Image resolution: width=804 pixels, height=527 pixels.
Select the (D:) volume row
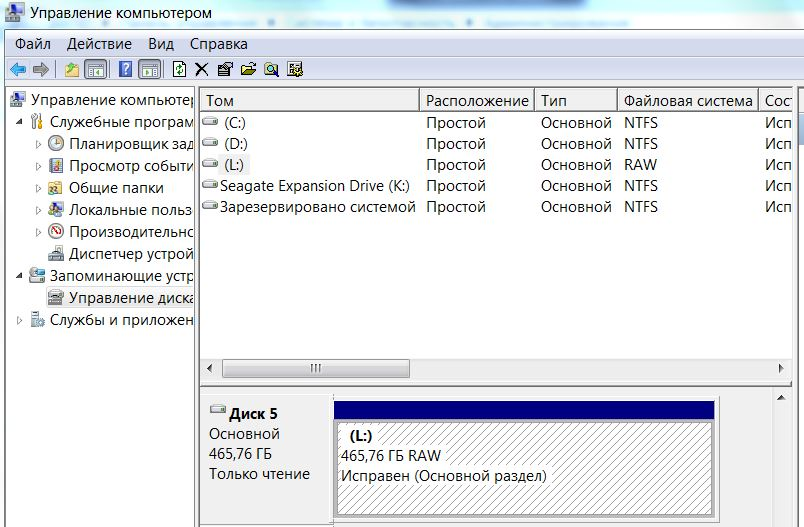pos(495,144)
